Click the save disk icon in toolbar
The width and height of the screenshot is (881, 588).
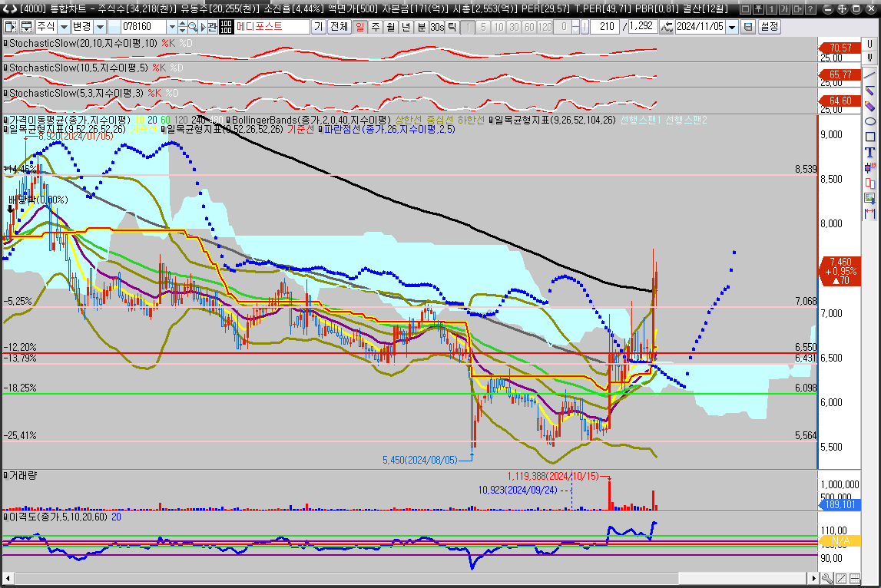[x=748, y=26]
